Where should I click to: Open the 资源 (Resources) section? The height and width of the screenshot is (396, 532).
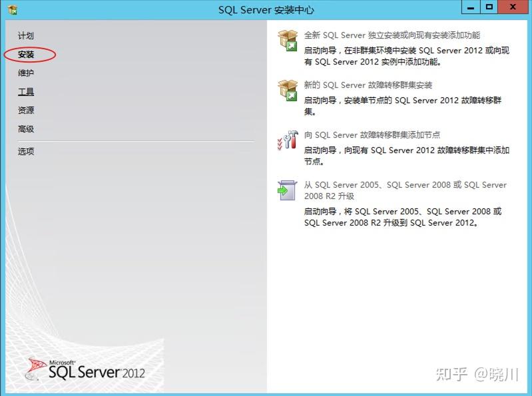[x=26, y=110]
